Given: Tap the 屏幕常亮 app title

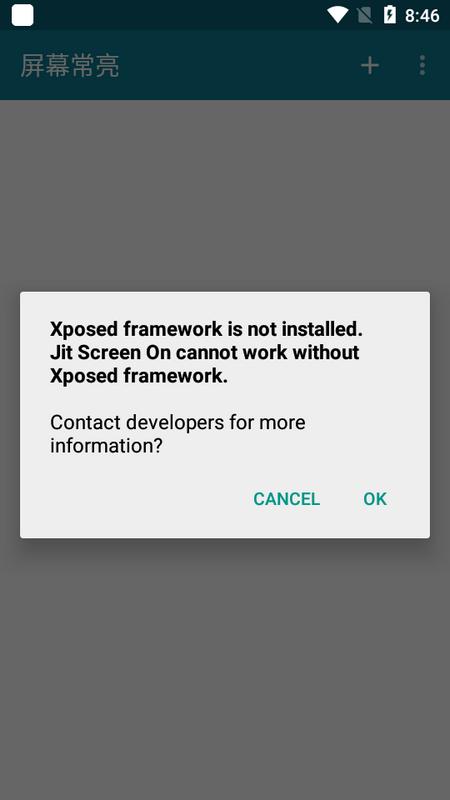Looking at the screenshot, I should click(70, 66).
